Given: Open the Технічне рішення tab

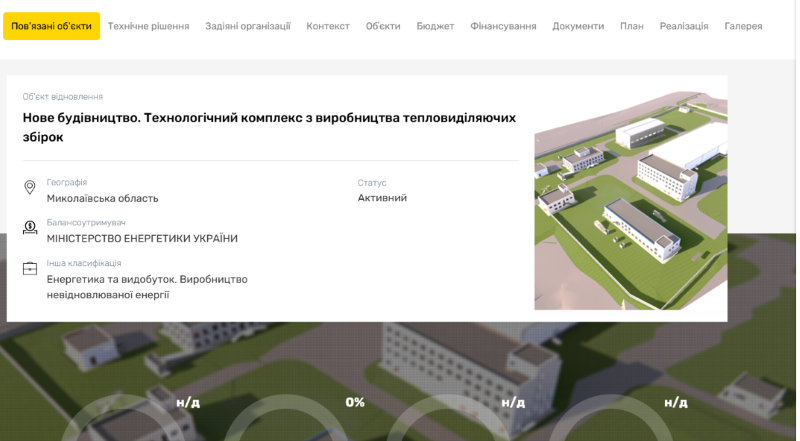Looking at the screenshot, I should click(x=148, y=26).
